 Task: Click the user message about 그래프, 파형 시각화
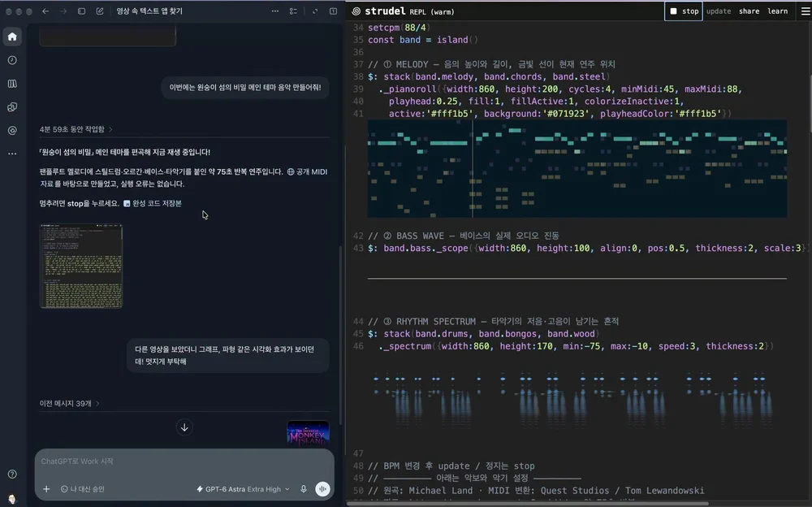[228, 355]
